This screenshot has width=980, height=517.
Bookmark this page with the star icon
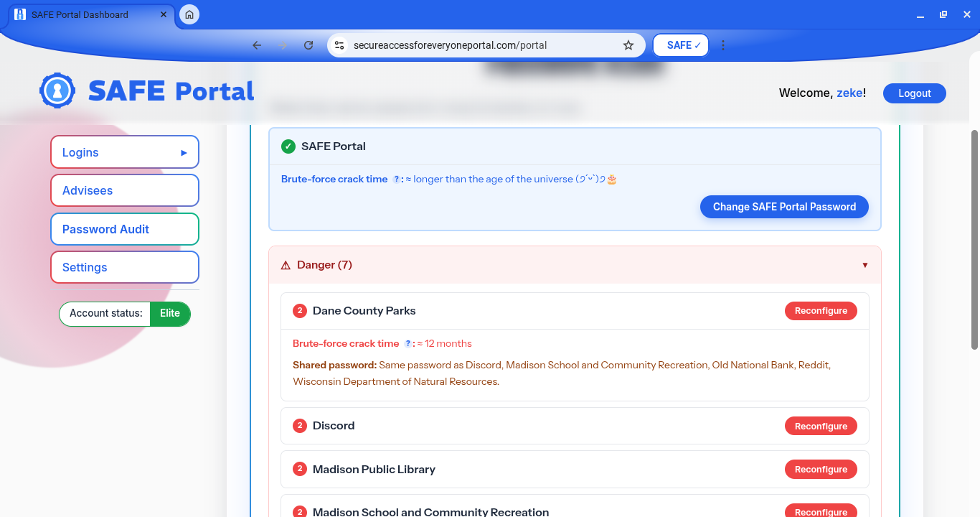628,45
